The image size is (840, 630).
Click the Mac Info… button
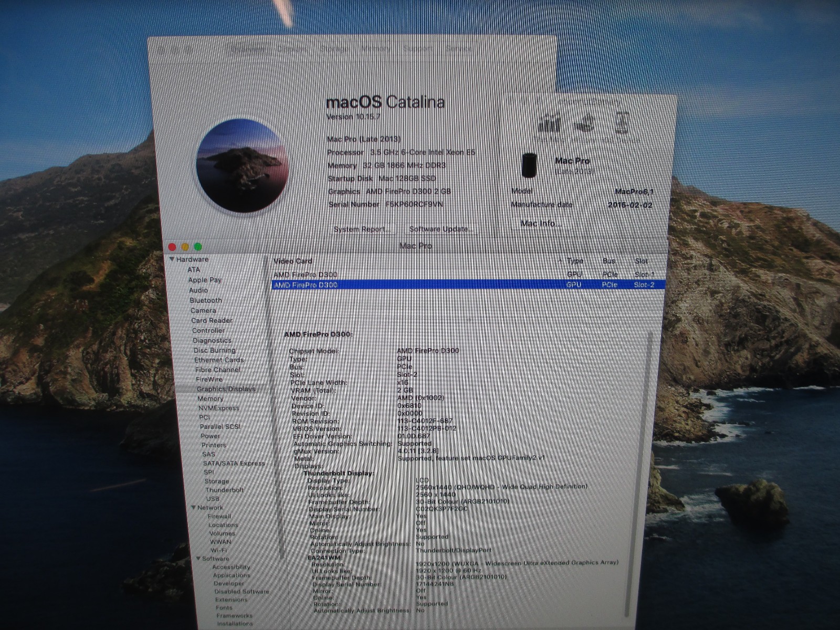click(541, 223)
